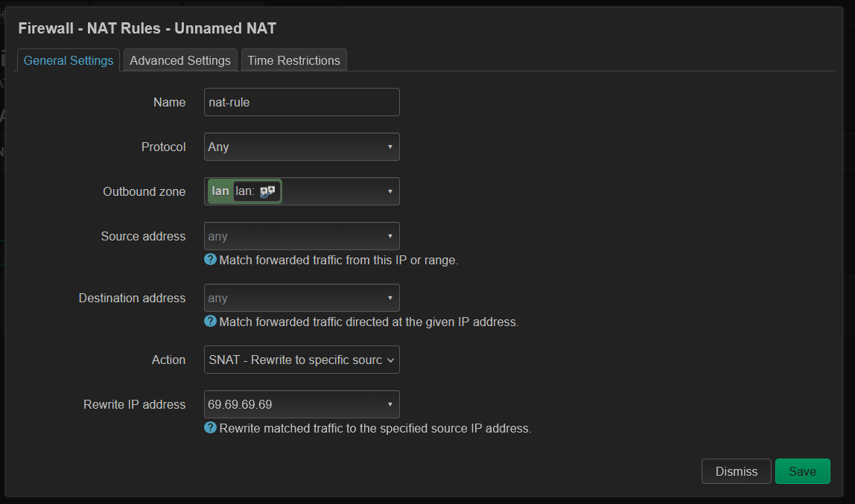Click the Outbound zone label
The image size is (855, 504).
pyautogui.click(x=144, y=191)
